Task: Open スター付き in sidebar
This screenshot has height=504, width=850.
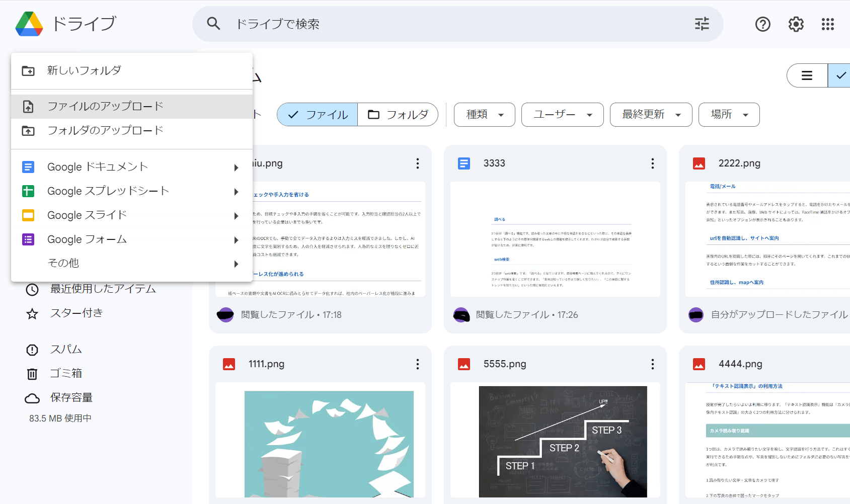Action: coord(76,313)
